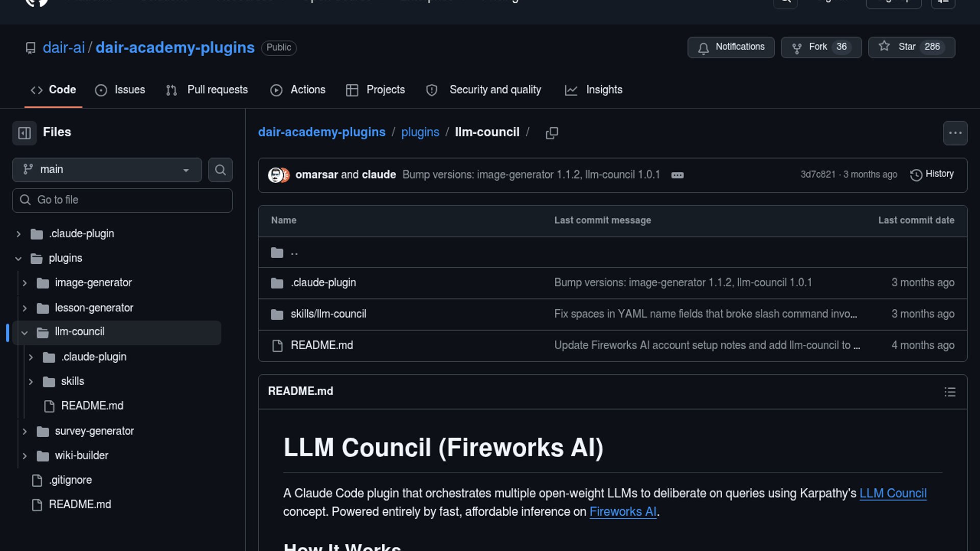This screenshot has height=551, width=980.
Task: Go to parent directory row
Action: coord(612,253)
